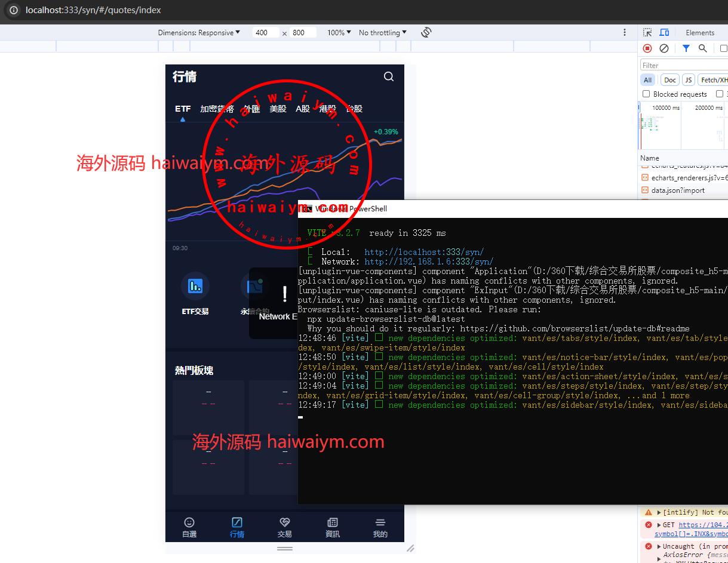This screenshot has width=728, height=563.
Task: Toggle the device toolbar emulation icon
Action: 664,32
